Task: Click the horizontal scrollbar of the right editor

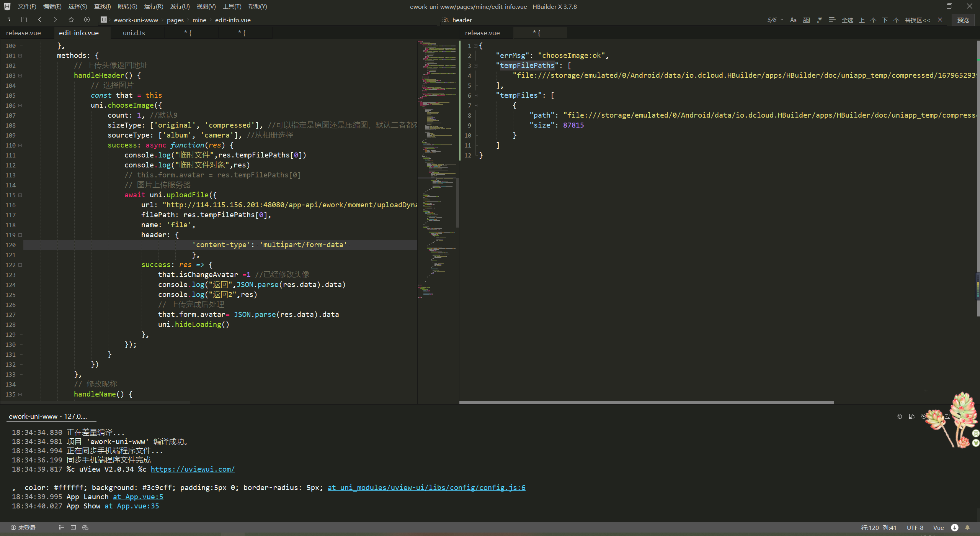Action: [x=646, y=403]
